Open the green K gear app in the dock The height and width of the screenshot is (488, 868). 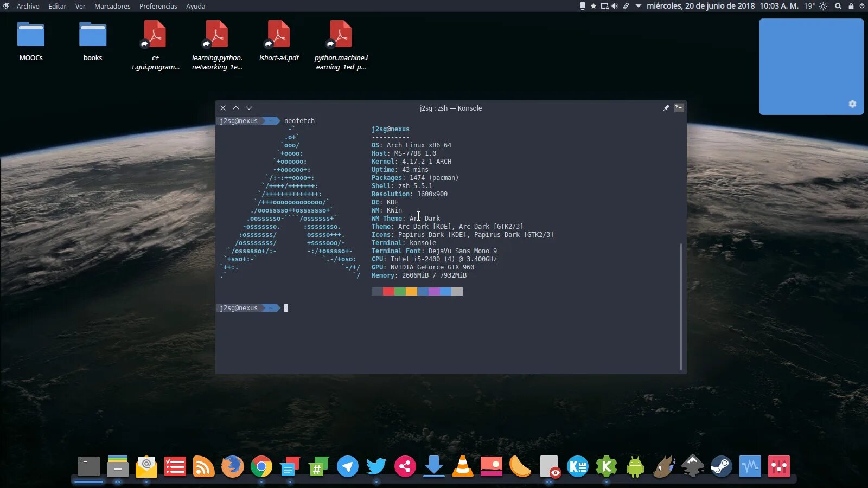pyautogui.click(x=607, y=466)
